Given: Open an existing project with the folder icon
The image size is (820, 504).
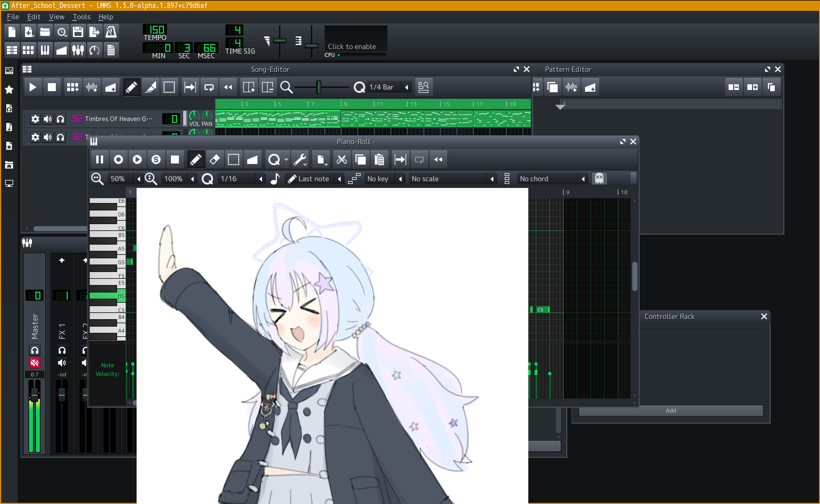Looking at the screenshot, I should (45, 32).
